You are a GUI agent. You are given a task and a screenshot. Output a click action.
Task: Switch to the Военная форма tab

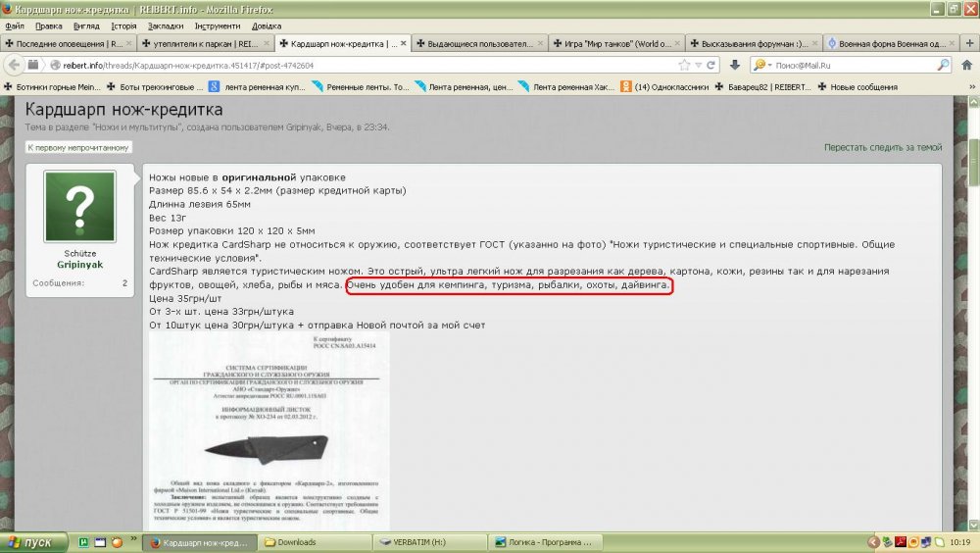[891, 43]
